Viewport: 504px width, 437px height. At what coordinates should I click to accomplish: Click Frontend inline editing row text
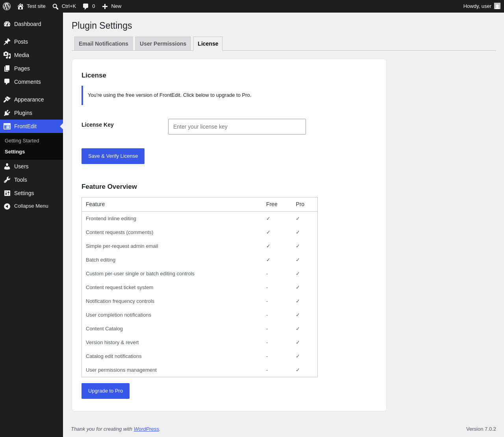tap(111, 219)
